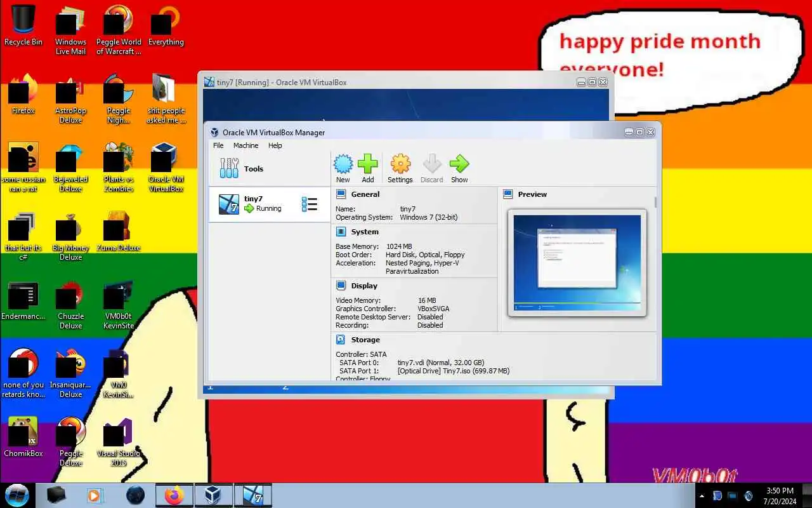Select the Visual Studio 2015 desktop icon
This screenshot has height=508, width=812.
[119, 443]
